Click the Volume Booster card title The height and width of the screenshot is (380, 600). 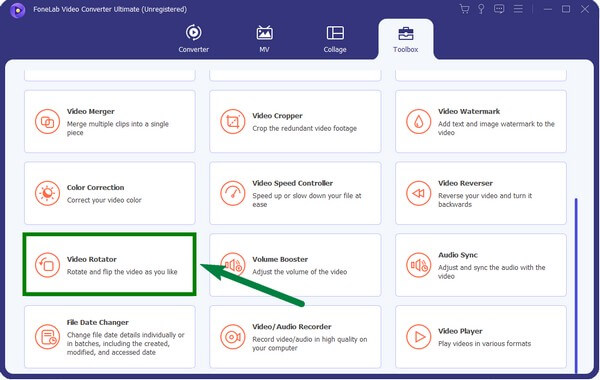tap(280, 259)
